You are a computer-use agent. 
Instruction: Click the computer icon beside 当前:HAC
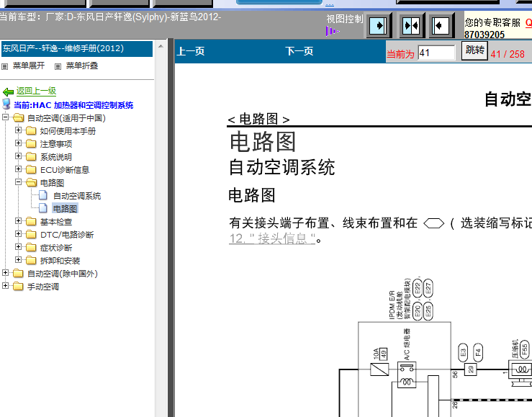click(6, 104)
